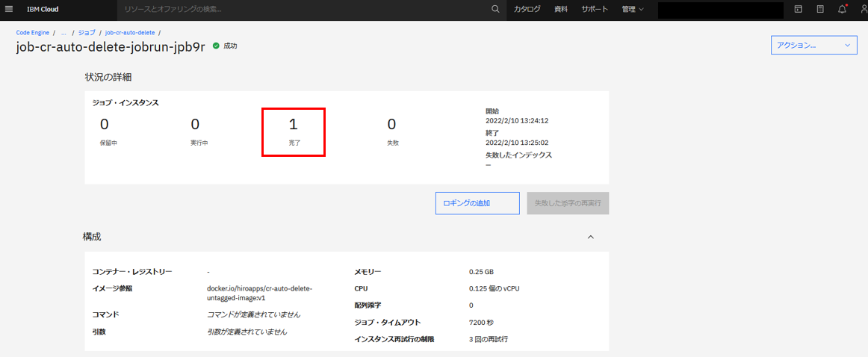This screenshot has height=357, width=868.
Task: Open job-cr-auto-delete breadcrumb link
Action: [130, 33]
